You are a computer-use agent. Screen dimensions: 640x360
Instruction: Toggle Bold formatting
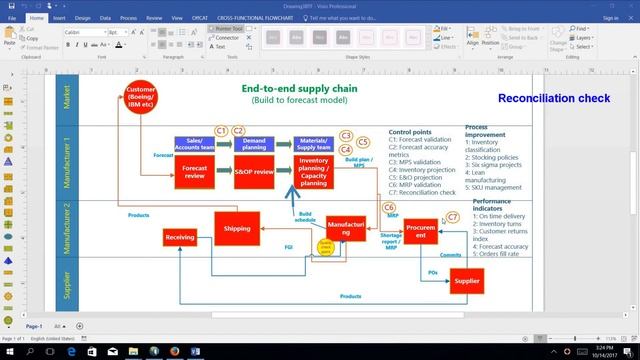(68, 44)
